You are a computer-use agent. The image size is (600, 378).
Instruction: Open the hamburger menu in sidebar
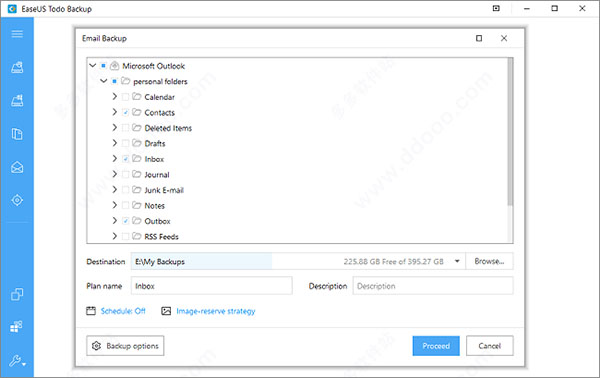click(17, 34)
